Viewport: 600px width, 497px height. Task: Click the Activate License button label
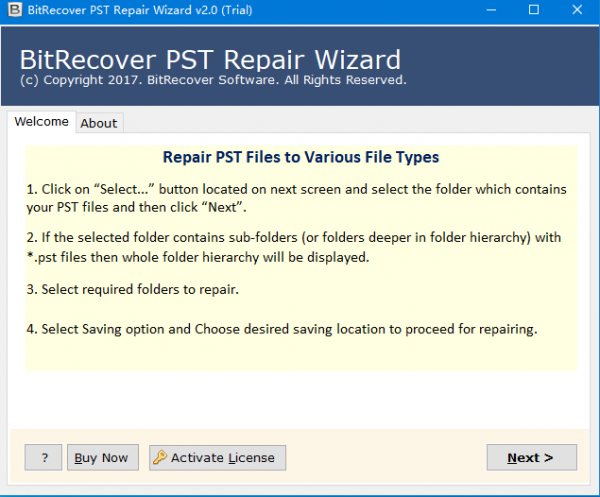click(224, 458)
